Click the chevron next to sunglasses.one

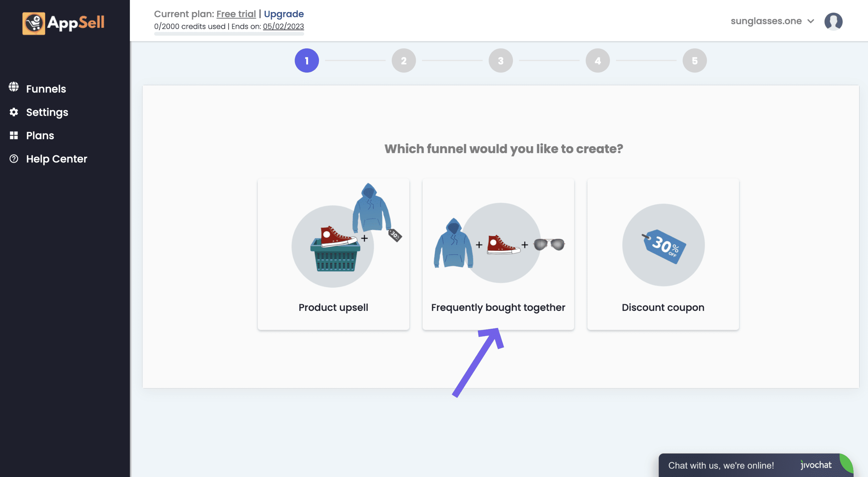[811, 21]
